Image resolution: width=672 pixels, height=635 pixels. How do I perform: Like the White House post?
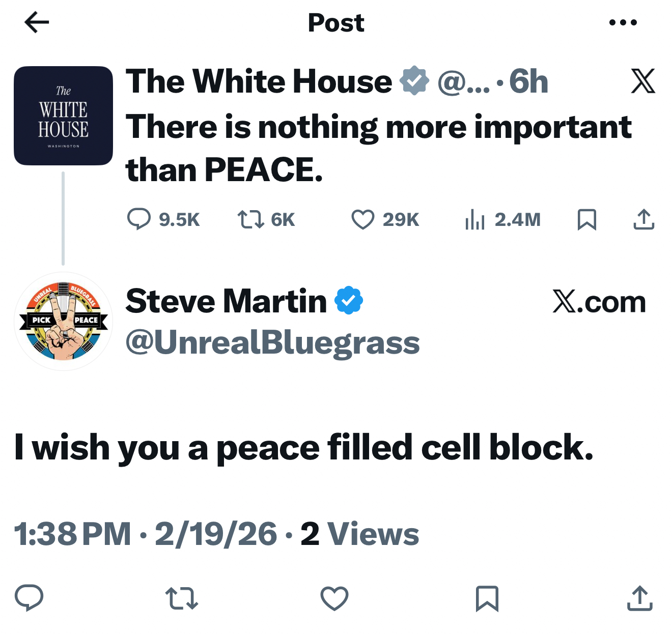pos(363,219)
